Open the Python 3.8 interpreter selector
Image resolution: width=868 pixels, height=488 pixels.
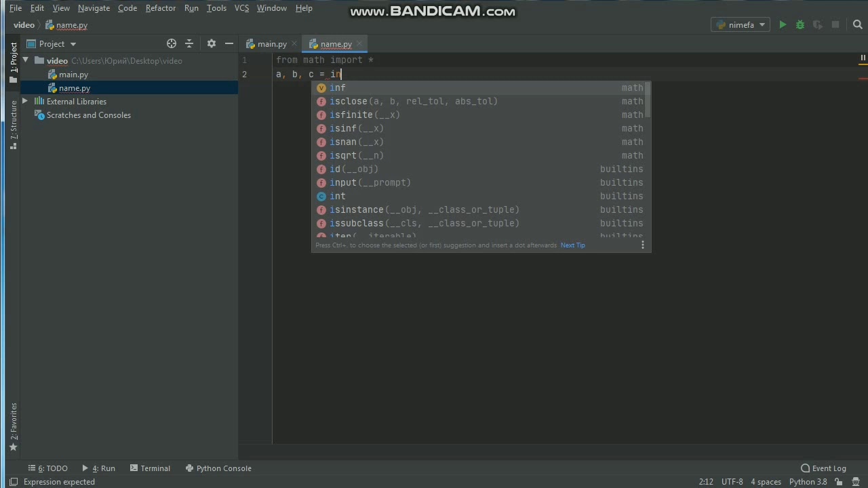808,482
